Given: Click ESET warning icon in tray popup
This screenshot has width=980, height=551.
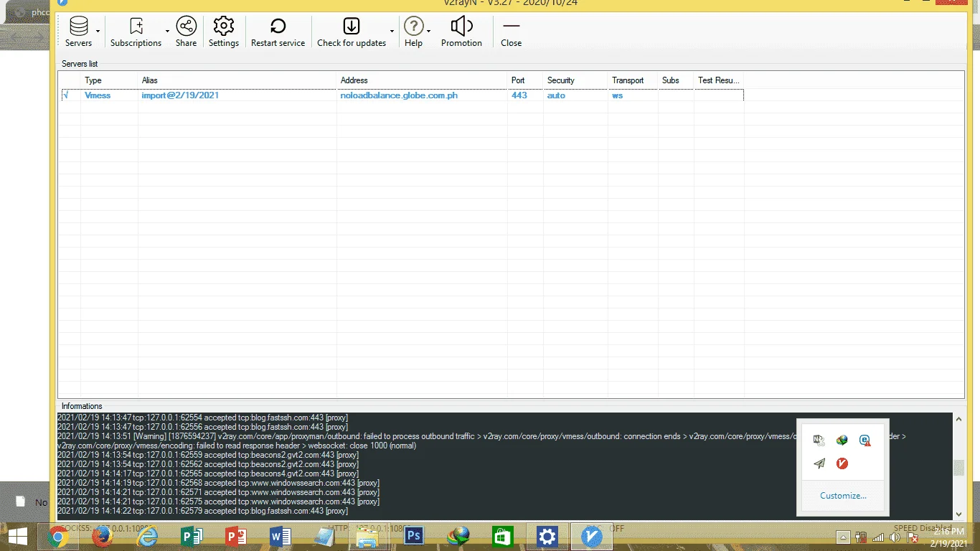Looking at the screenshot, I should click(865, 440).
